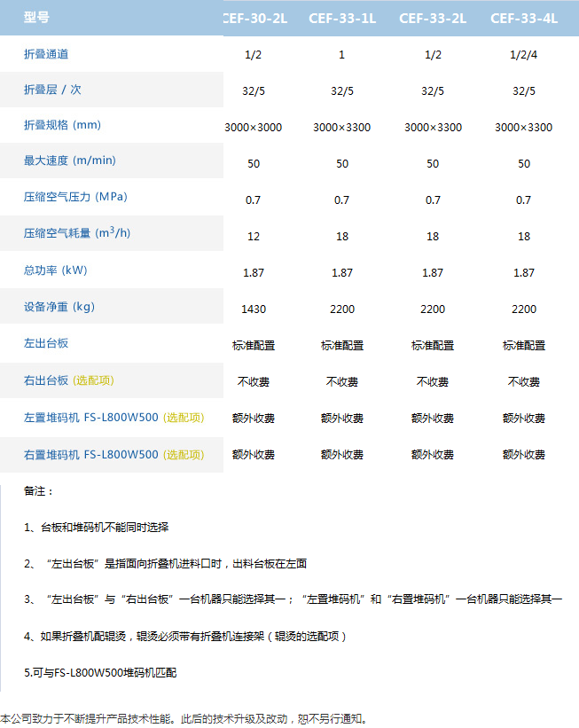Select 折叠通道 value 1 for CEF-33-1L
579x728 pixels.
(341, 55)
